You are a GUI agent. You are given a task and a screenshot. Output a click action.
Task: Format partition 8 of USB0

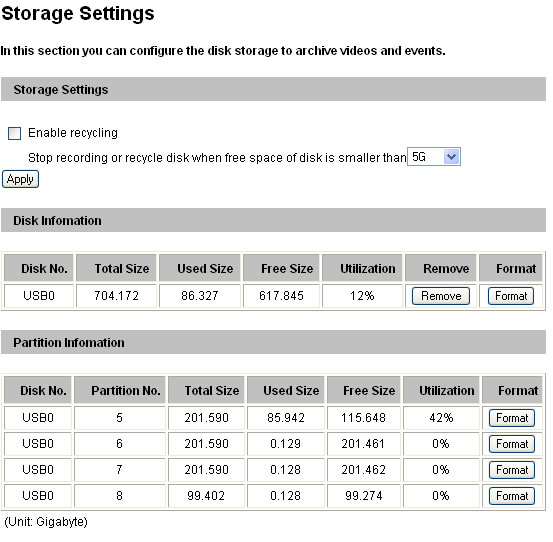click(x=512, y=496)
